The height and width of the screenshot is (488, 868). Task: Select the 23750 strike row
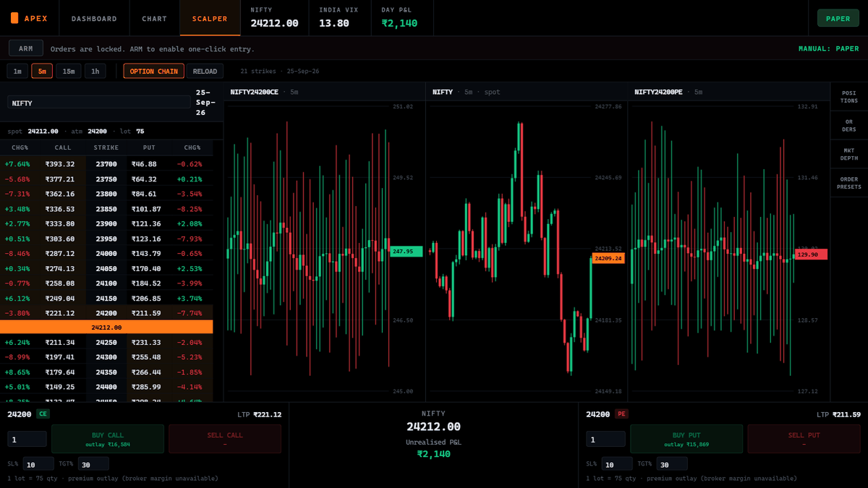tap(106, 179)
